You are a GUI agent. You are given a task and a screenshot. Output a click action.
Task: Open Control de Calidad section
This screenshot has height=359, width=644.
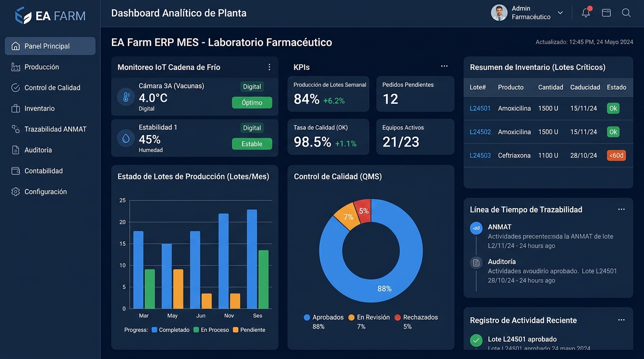pos(50,87)
